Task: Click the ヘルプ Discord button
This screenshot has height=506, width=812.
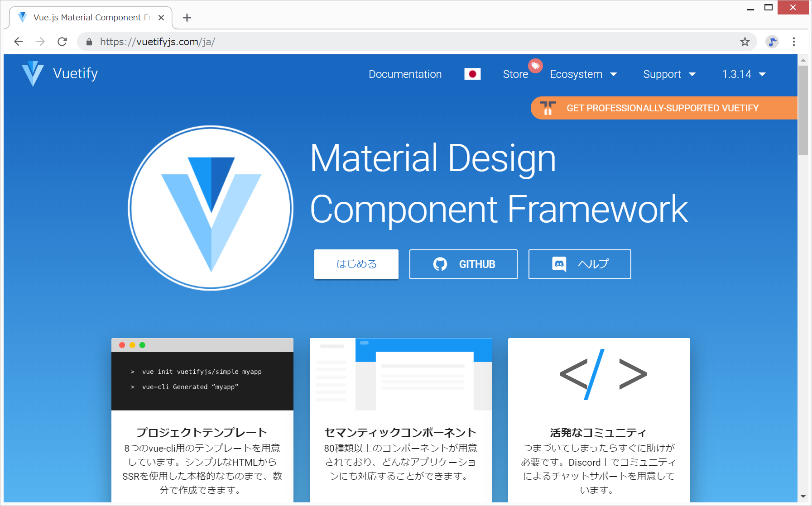Action: (x=579, y=264)
